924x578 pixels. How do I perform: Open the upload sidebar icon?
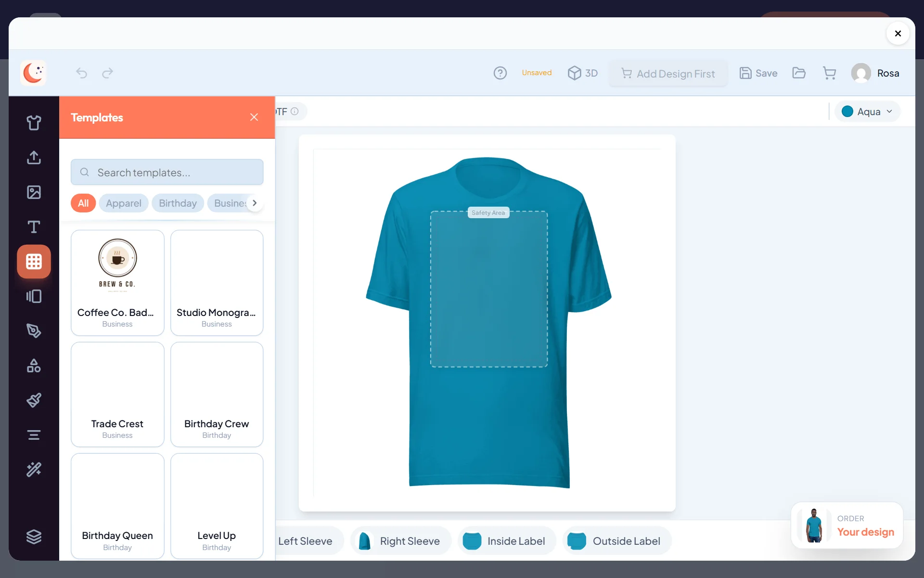coord(34,158)
